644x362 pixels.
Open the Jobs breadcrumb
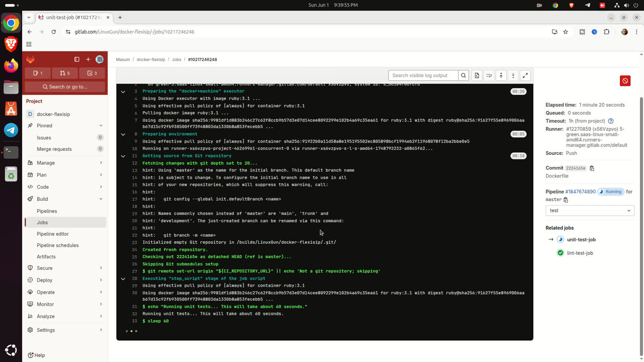click(x=177, y=59)
